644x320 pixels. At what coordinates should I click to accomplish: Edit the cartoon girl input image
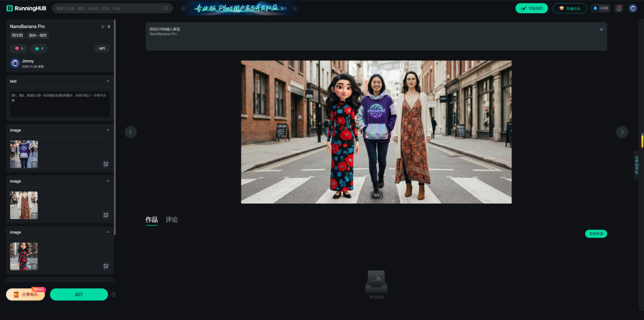(x=106, y=266)
